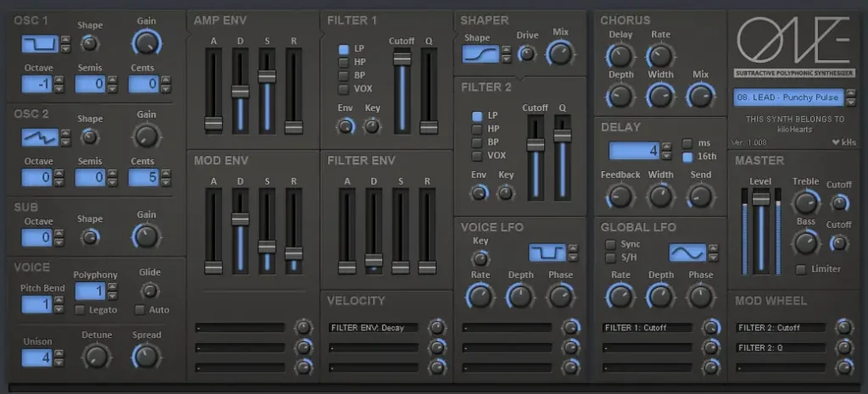This screenshot has width=868, height=394.
Task: Click the SUB Octave value field
Action: 37,237
